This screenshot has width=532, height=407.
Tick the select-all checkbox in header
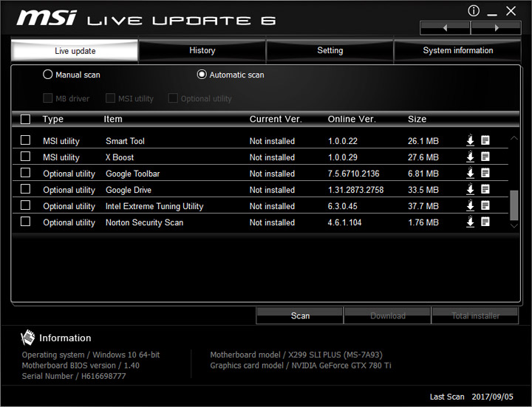coord(25,119)
